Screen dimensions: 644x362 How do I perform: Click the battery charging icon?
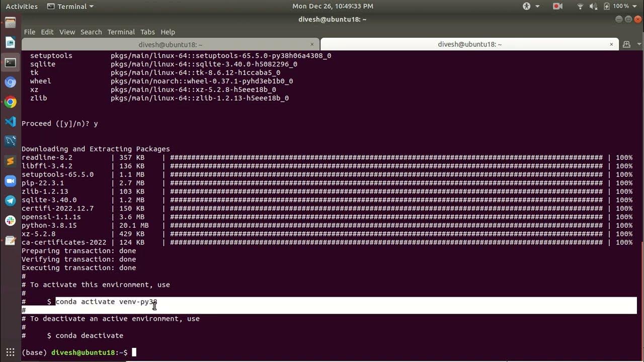606,6
